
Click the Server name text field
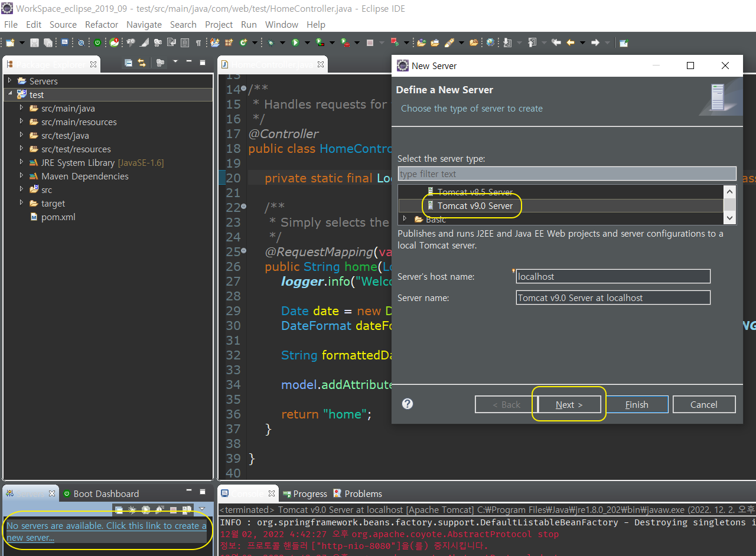pos(613,297)
